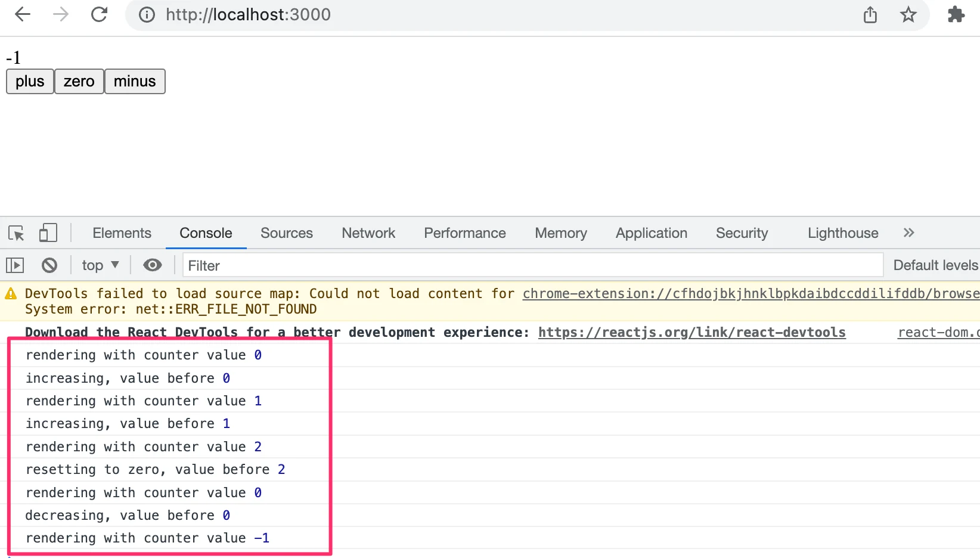The width and height of the screenshot is (980, 558).
Task: Select log 'rendering with counter value -1'
Action: coord(148,538)
